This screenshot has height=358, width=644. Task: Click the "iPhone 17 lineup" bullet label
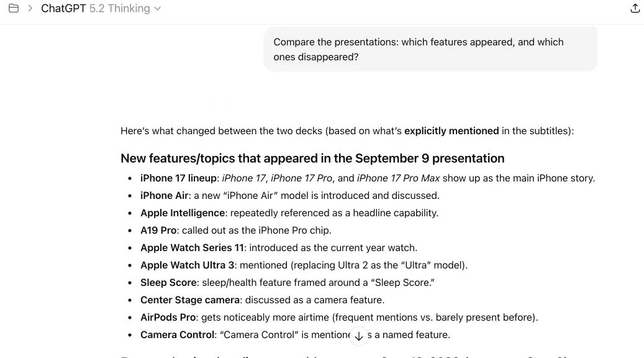click(178, 178)
